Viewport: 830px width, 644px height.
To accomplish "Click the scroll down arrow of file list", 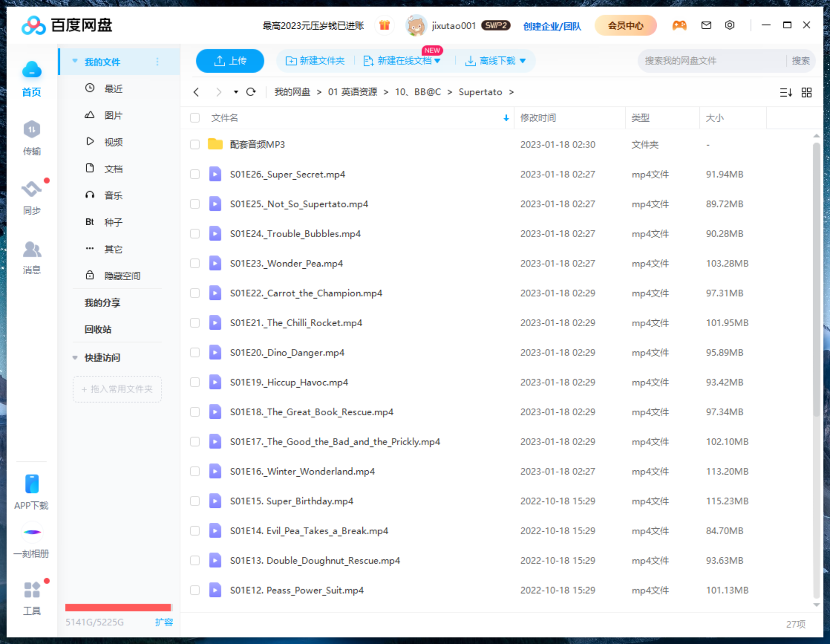I will 817,605.
